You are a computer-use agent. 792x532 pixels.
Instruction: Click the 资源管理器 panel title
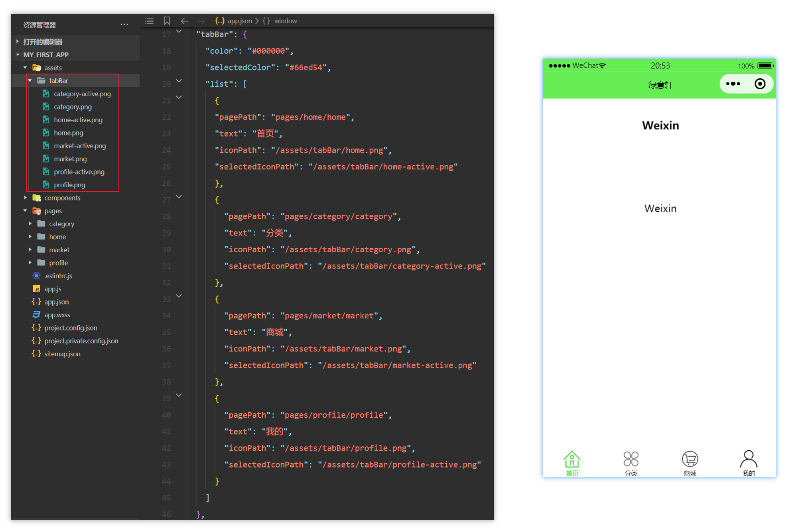point(39,25)
